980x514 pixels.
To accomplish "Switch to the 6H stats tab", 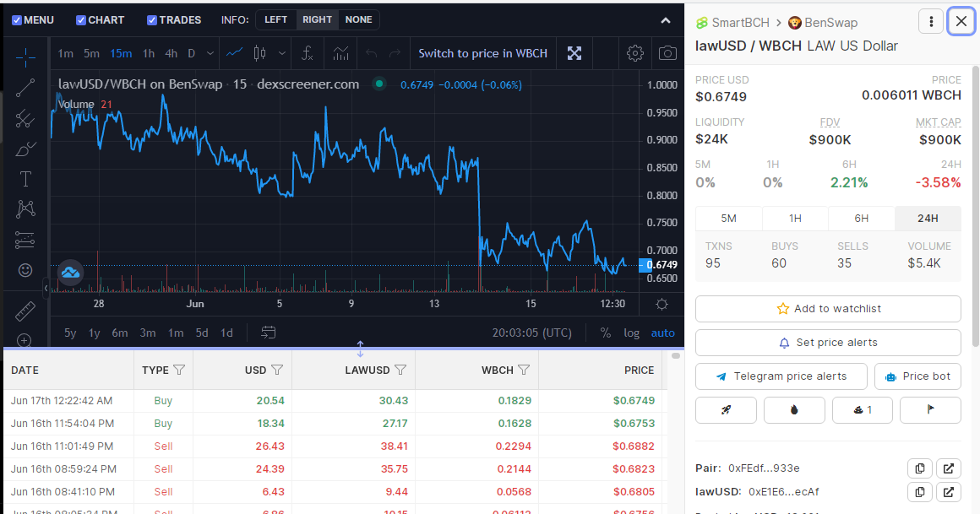I will coord(861,218).
